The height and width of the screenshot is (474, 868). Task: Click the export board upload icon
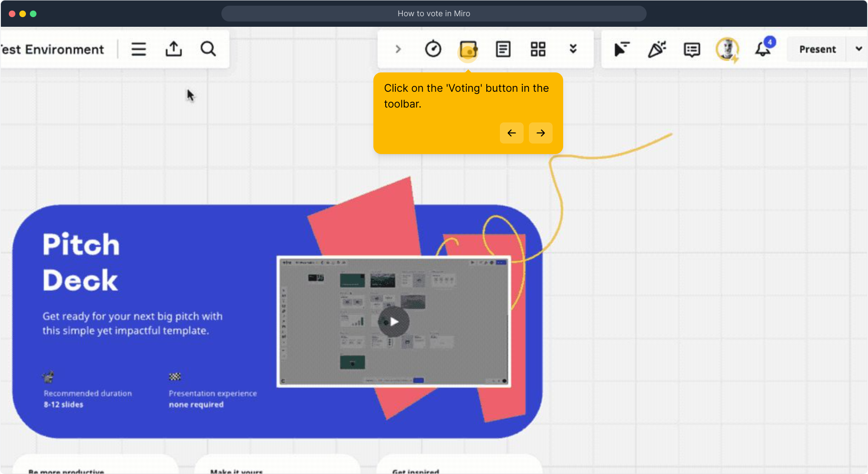point(174,49)
